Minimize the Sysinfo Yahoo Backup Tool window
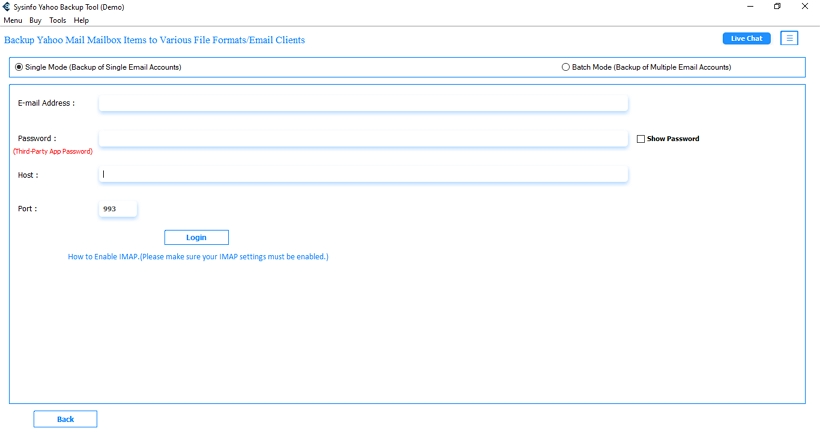The image size is (820, 433). tap(750, 6)
